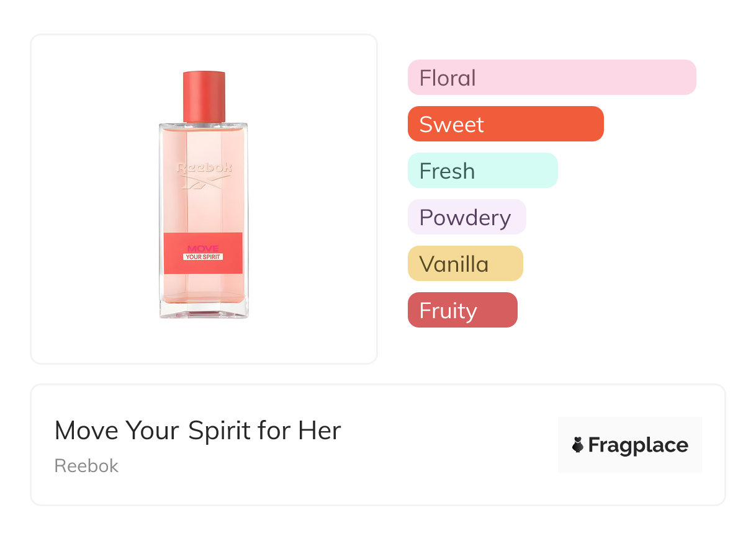Click the Fragplace wordmark text
The image size is (756, 536).
[x=638, y=445]
